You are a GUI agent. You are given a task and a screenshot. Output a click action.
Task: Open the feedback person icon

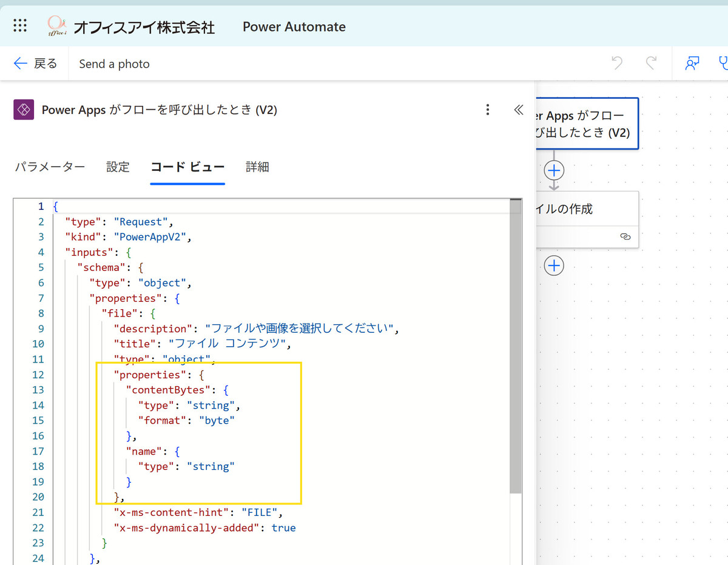coord(692,63)
